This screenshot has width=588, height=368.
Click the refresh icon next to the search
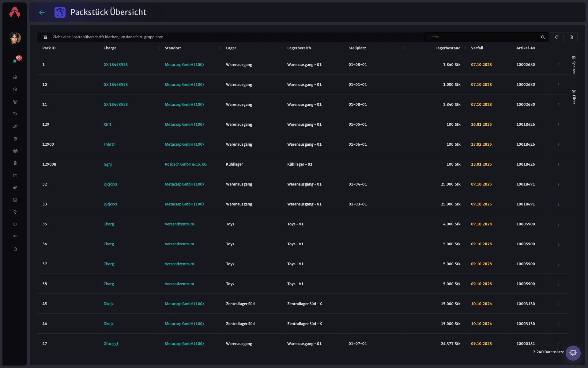pos(557,37)
